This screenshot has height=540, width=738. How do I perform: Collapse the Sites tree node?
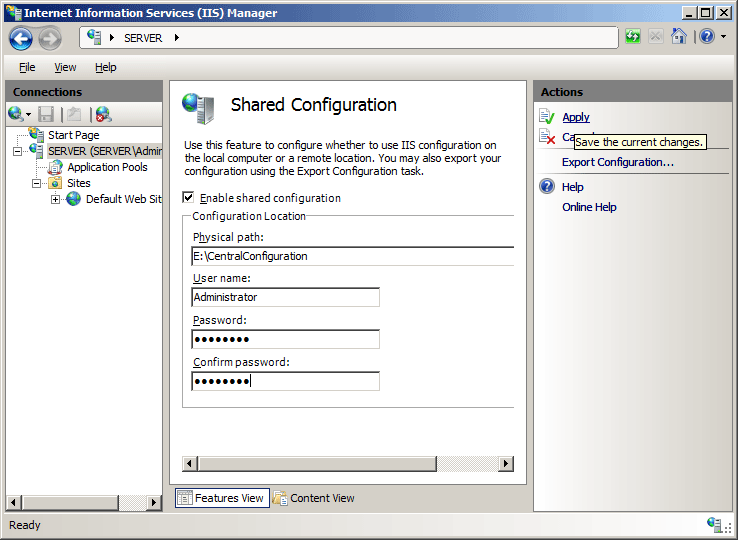(x=36, y=184)
